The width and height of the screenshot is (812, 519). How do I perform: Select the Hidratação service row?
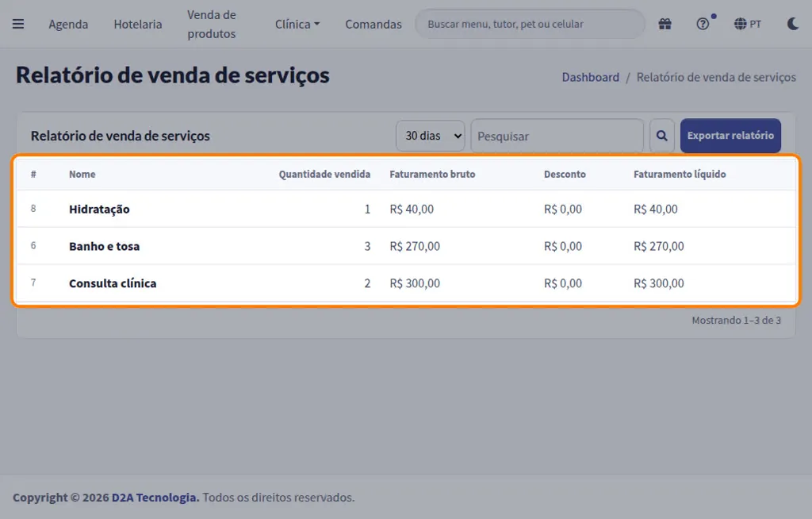pyautogui.click(x=407, y=209)
